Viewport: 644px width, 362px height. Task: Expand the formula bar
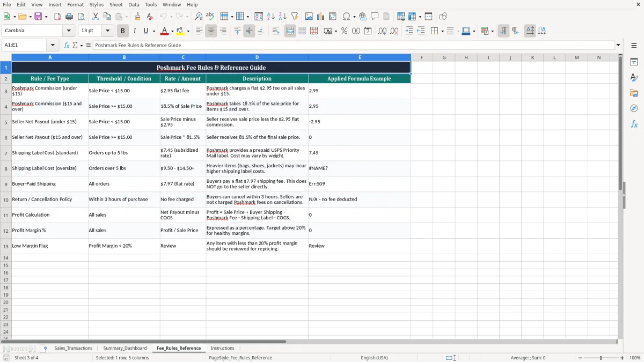coord(618,45)
